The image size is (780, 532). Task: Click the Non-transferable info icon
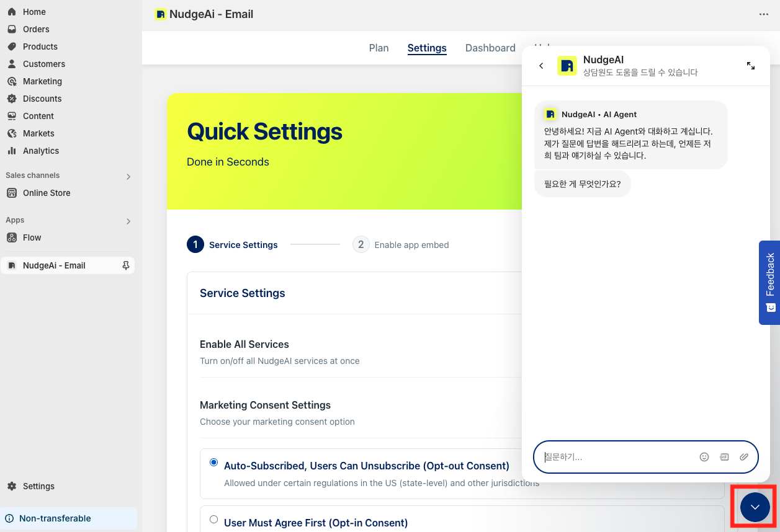pos(9,518)
